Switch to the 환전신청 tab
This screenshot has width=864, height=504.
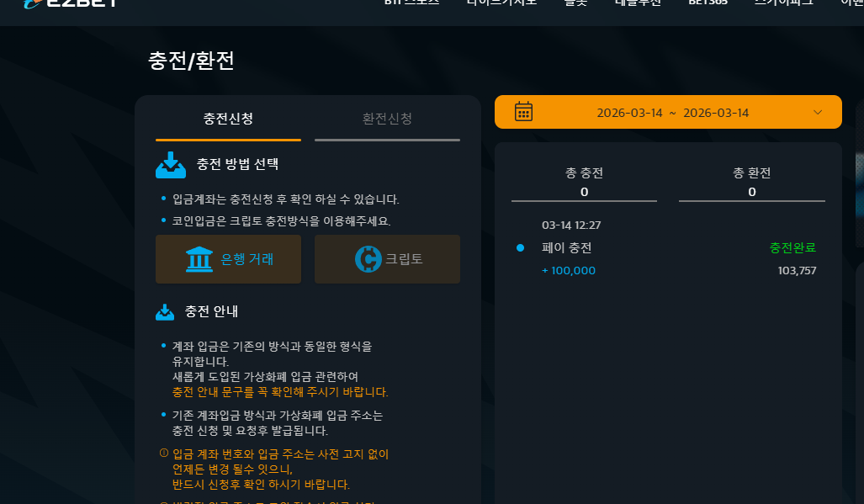387,119
